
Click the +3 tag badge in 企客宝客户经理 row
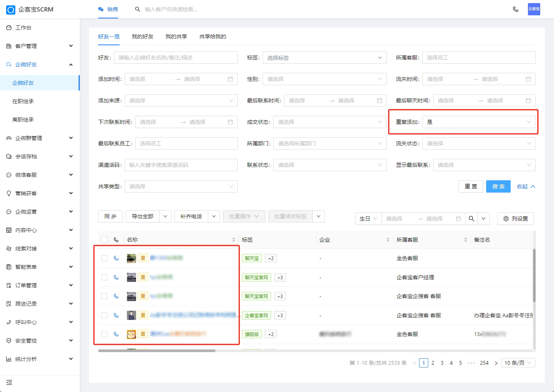pyautogui.click(x=280, y=277)
